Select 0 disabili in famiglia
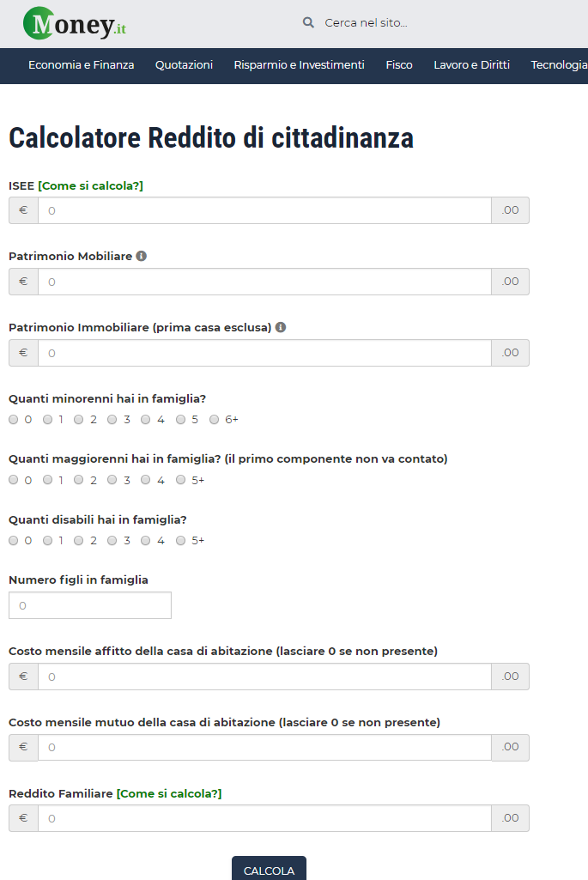Viewport: 588px width, 880px height. click(14, 541)
